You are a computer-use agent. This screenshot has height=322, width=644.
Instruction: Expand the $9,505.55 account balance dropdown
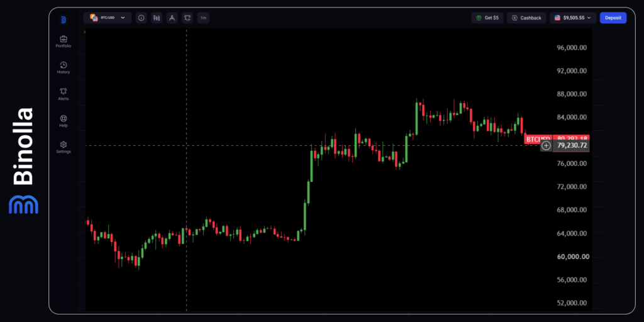573,18
